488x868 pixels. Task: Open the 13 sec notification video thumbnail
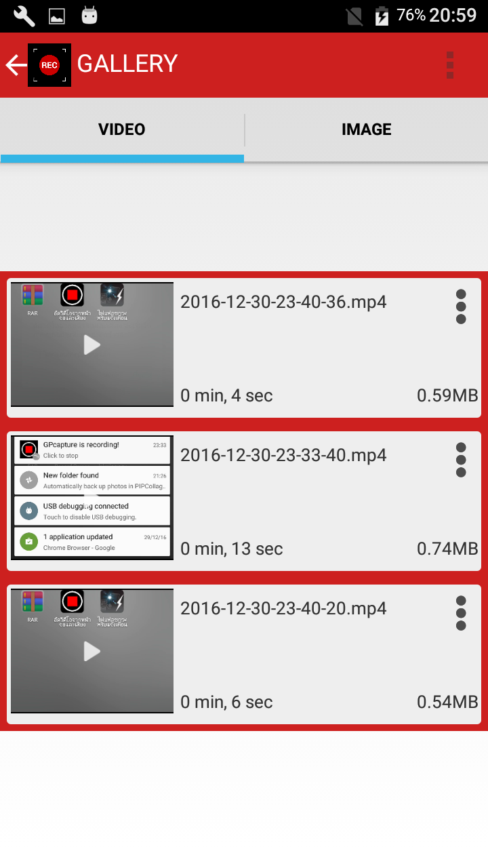(x=92, y=498)
